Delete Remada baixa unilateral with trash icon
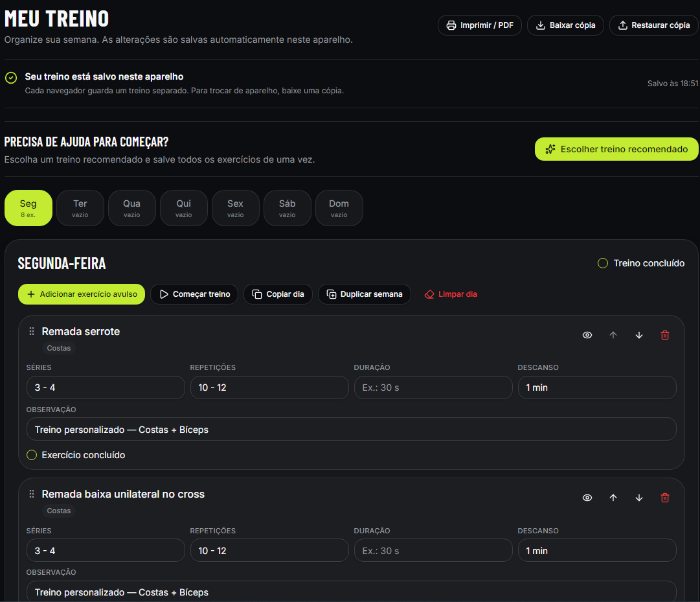Viewport: 700px width, 602px height. coord(665,498)
